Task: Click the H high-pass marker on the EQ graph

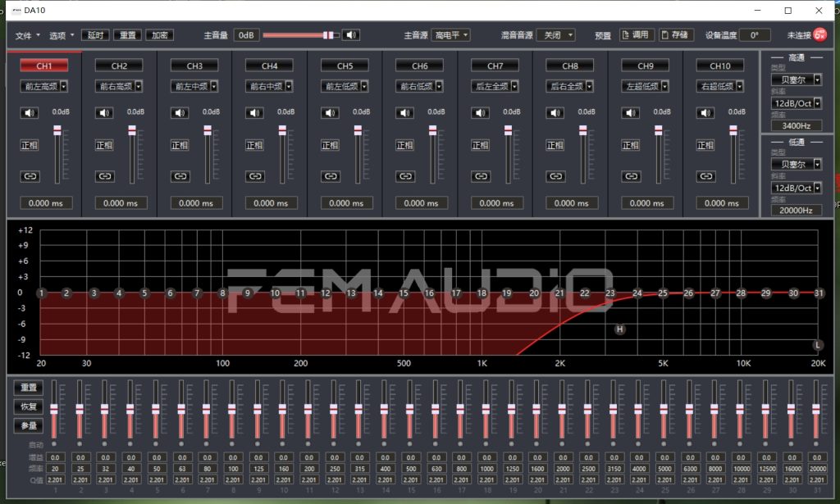Action: 620,329
